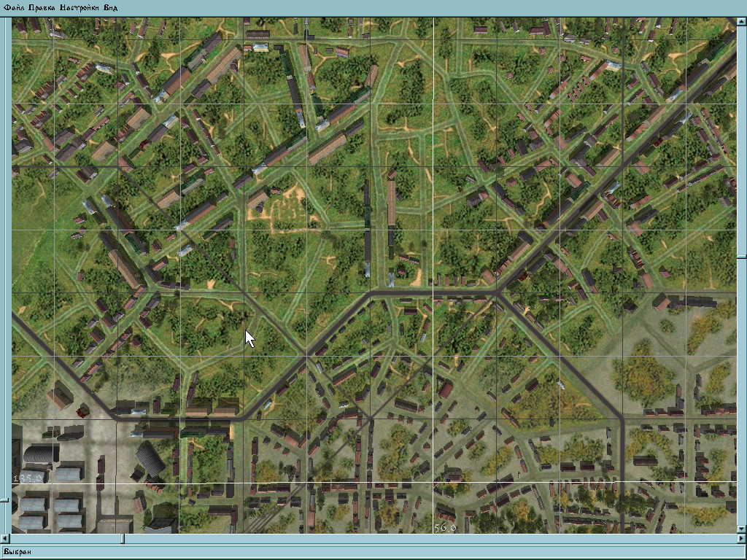Click the vertical scrollbar down arrow
This screenshot has height=560, width=747.
point(742,529)
